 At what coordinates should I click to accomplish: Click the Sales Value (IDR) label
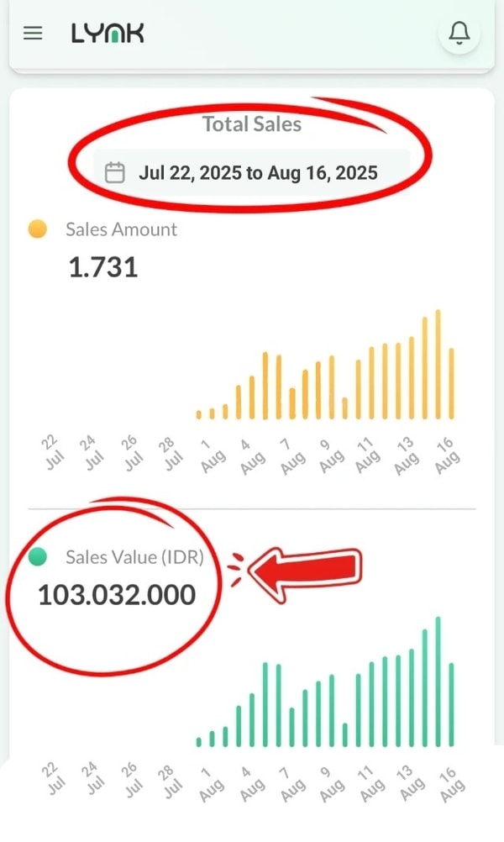click(134, 557)
